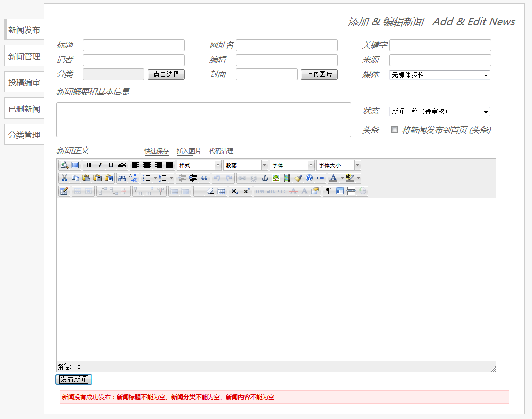Open HTML source editor icon
This screenshot has height=419, width=532.
pos(320,178)
